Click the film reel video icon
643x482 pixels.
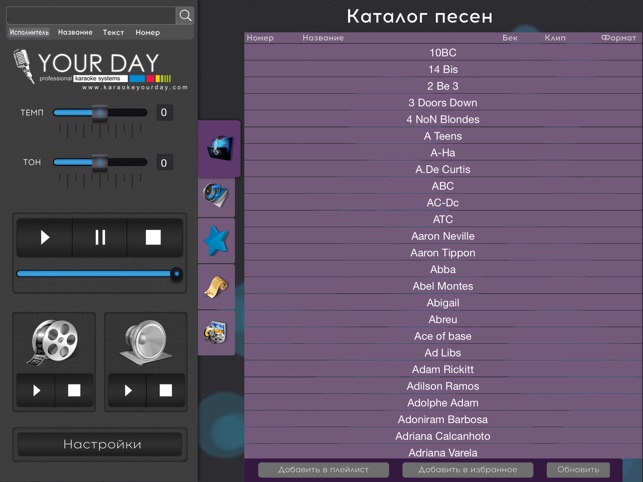click(x=54, y=342)
